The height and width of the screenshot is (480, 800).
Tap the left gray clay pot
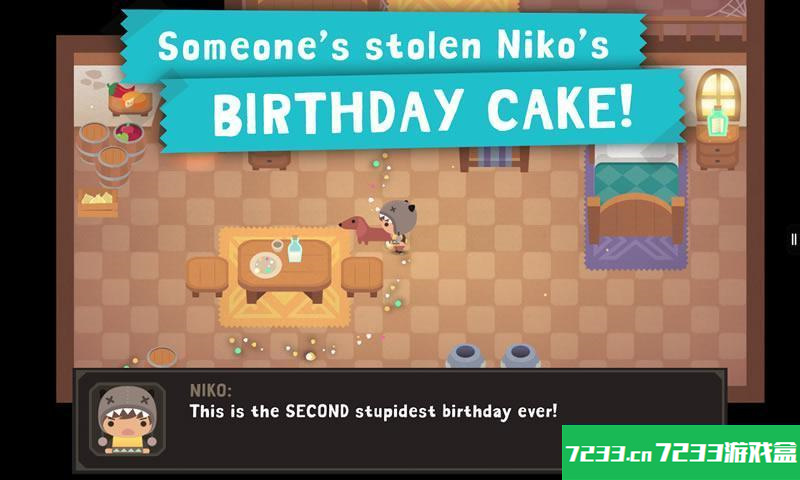[x=466, y=356]
